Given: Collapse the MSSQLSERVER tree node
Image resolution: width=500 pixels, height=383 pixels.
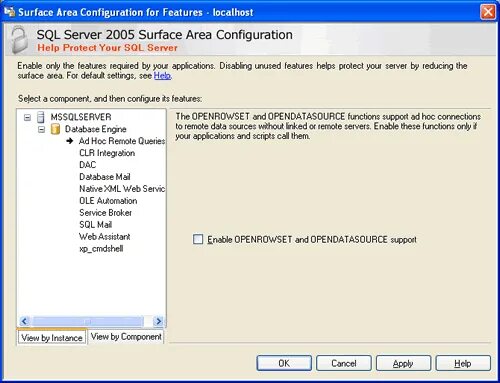Looking at the screenshot, I should (x=27, y=117).
